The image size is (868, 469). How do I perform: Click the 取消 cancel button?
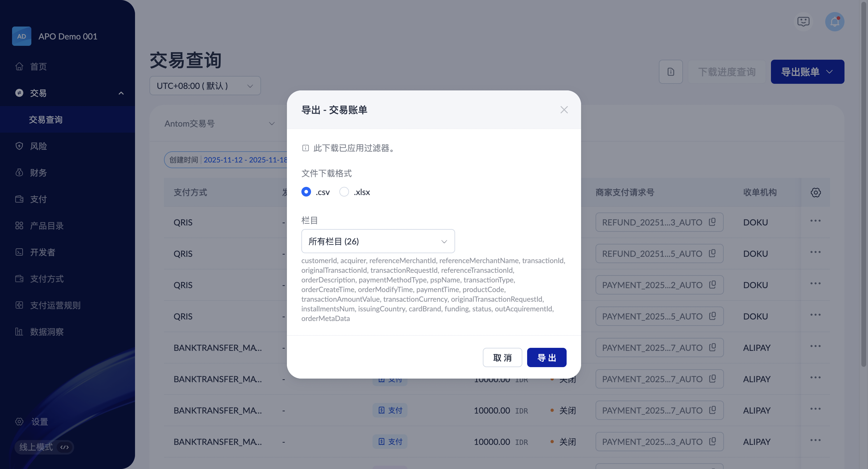pos(502,357)
